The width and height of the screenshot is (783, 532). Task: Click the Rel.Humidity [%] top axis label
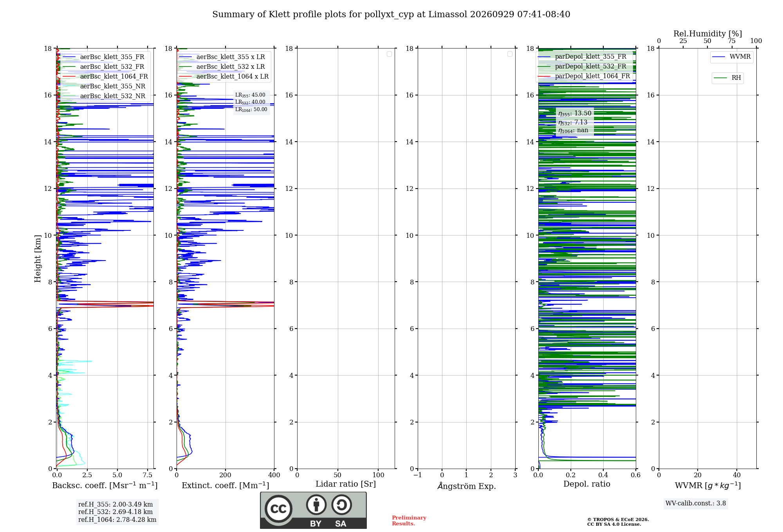coord(708,34)
